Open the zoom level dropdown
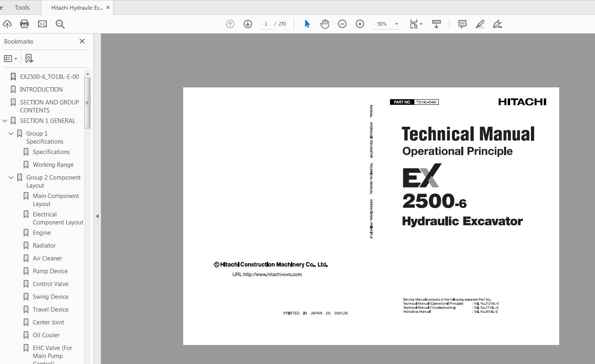 point(396,24)
